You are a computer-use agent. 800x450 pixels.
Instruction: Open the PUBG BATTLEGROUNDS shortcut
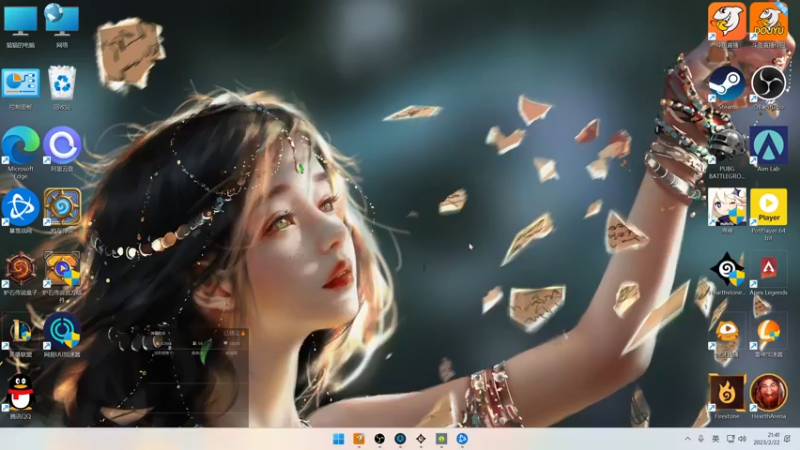[x=727, y=145]
